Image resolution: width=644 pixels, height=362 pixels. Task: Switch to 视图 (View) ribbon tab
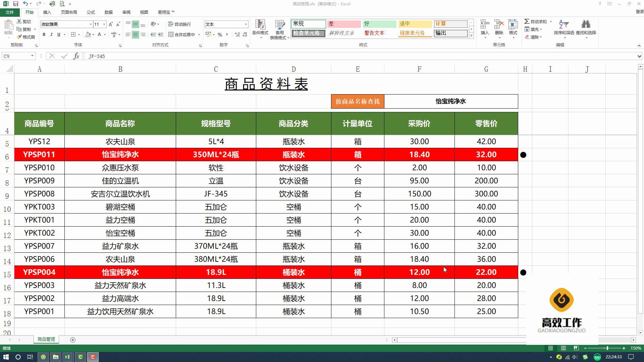[x=144, y=12]
